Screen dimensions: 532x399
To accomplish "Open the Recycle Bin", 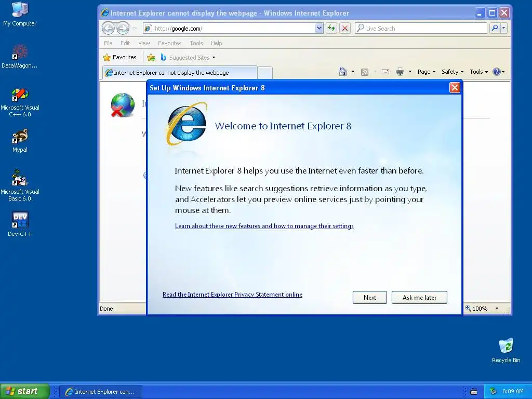I will (x=506, y=350).
